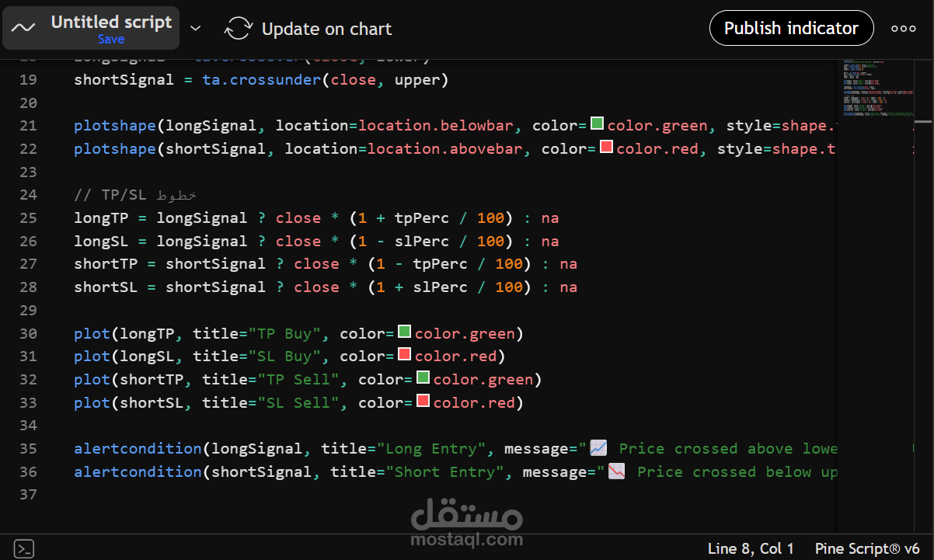934x560 pixels.
Task: Open the Pine console terminal icon
Action: pyautogui.click(x=24, y=548)
